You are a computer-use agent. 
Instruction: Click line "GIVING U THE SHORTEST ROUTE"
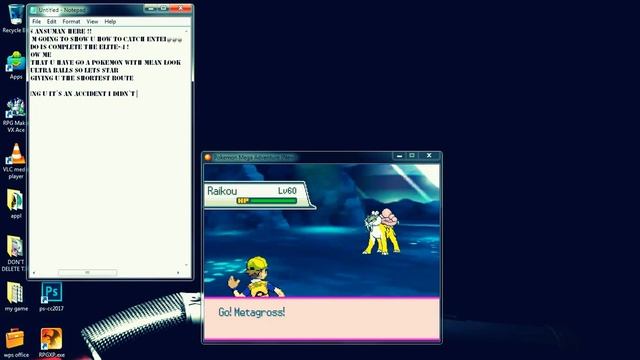tap(82, 78)
